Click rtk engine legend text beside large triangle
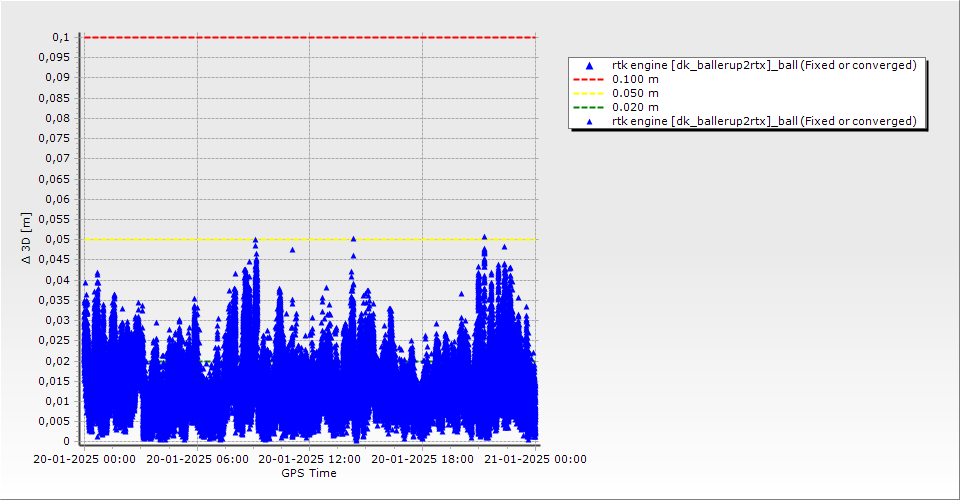 pos(764,65)
